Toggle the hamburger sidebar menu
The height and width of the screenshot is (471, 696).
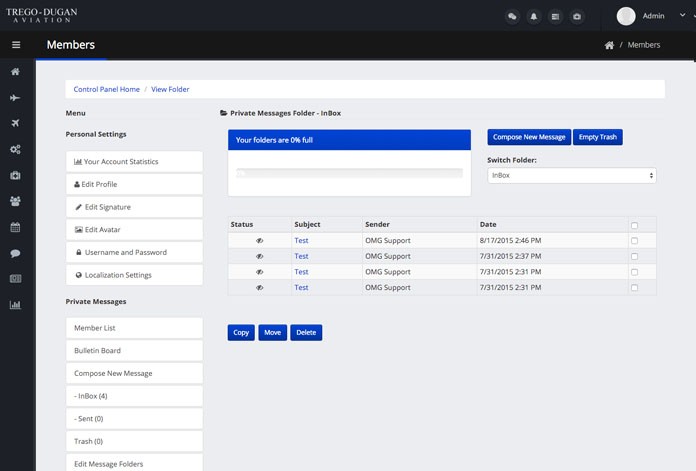[15, 45]
